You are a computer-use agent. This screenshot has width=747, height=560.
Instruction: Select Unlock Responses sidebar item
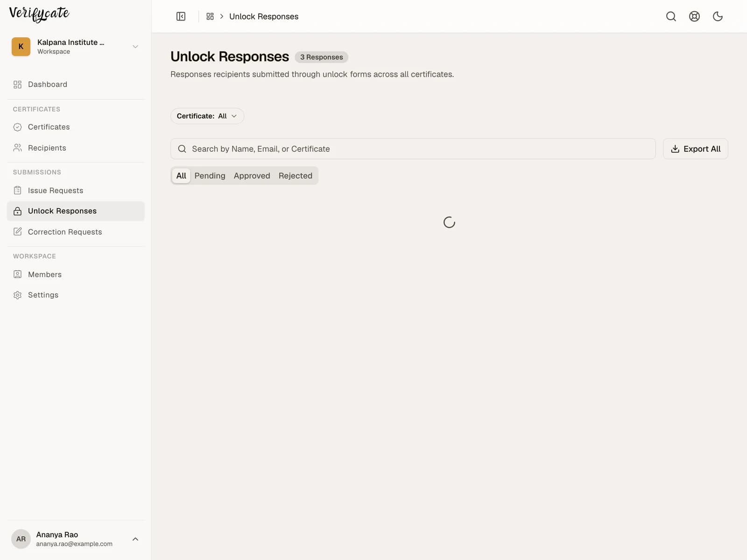[x=76, y=211]
